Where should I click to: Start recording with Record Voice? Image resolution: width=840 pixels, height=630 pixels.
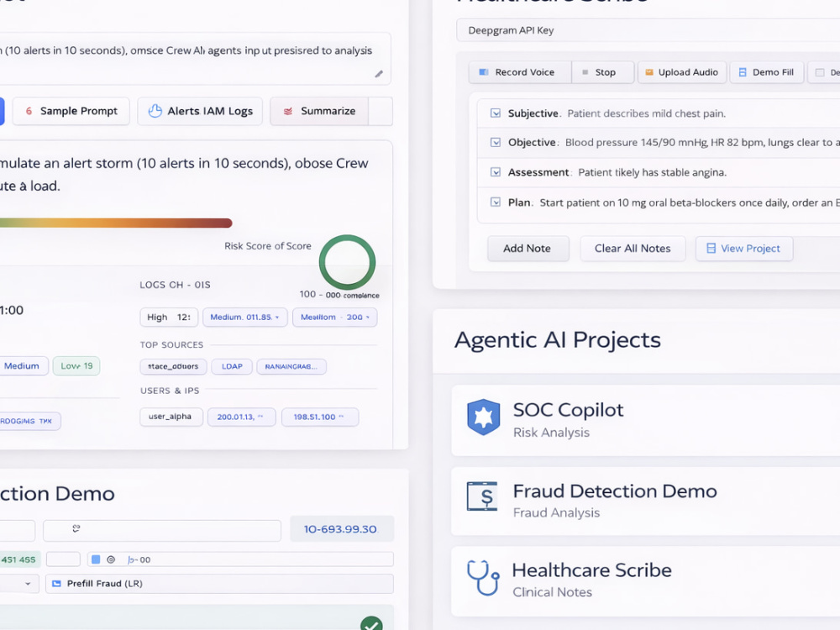coord(520,71)
